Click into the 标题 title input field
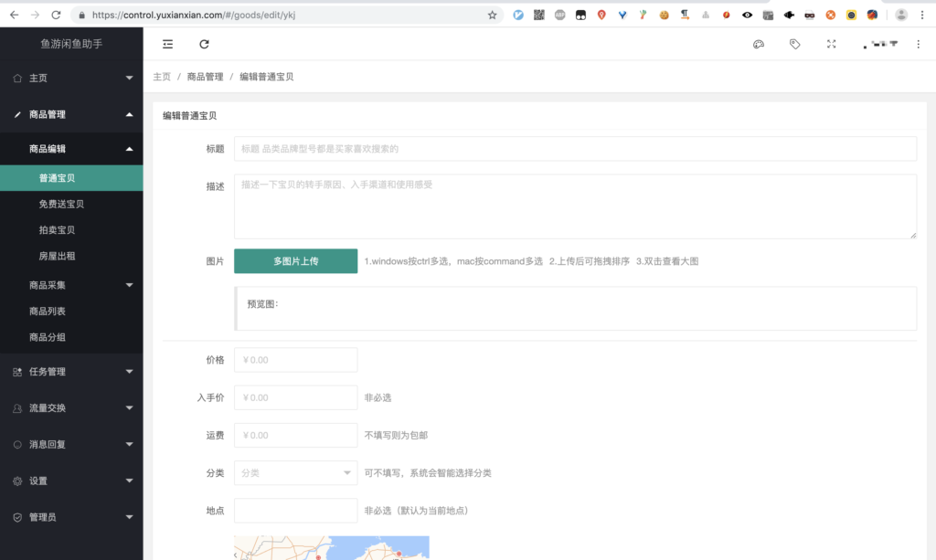The width and height of the screenshot is (936, 560). coord(575,149)
